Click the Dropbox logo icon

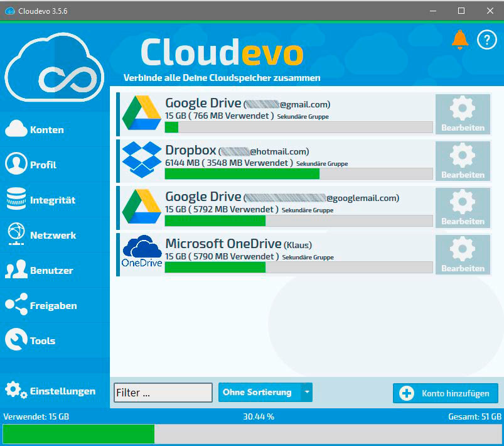142,160
